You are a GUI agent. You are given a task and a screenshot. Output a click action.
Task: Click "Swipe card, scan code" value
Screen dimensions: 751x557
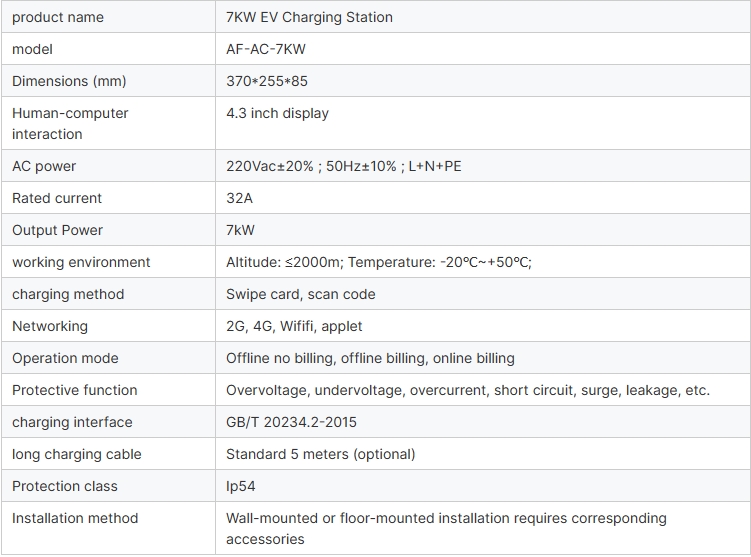pos(301,294)
